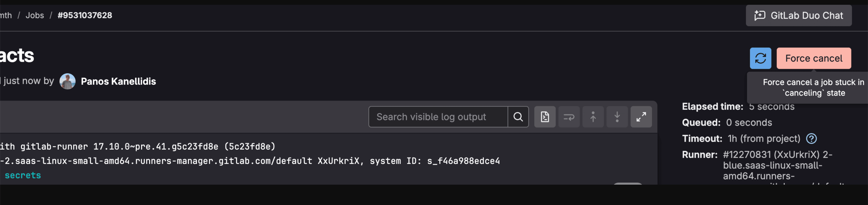868x205 pixels.
Task: Click the 'mth' breadcrumb item
Action: pyautogui.click(x=6, y=16)
